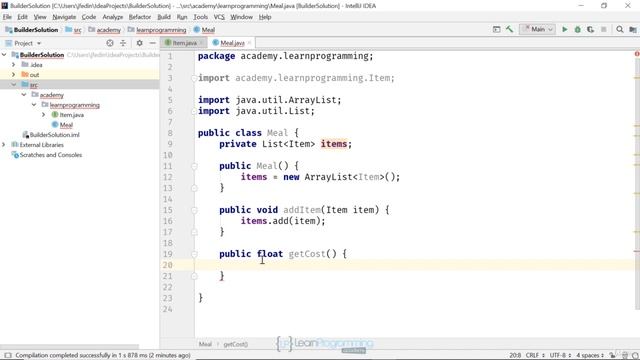
Task: Fold the Meal constructor at line 11
Action: click(194, 166)
